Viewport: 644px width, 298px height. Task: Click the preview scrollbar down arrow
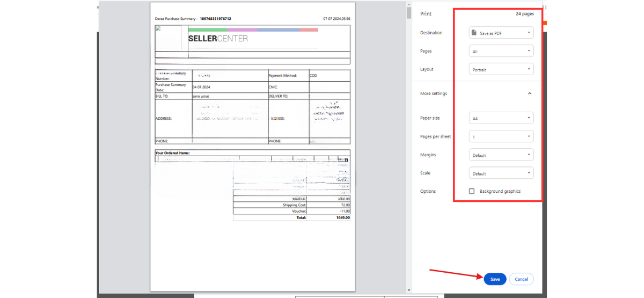(x=409, y=290)
